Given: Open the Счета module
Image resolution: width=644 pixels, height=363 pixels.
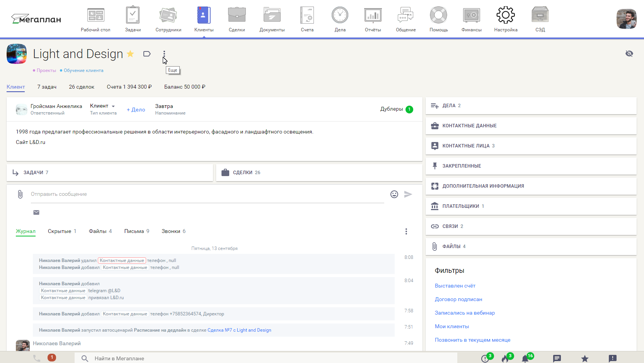Looking at the screenshot, I should point(307,19).
